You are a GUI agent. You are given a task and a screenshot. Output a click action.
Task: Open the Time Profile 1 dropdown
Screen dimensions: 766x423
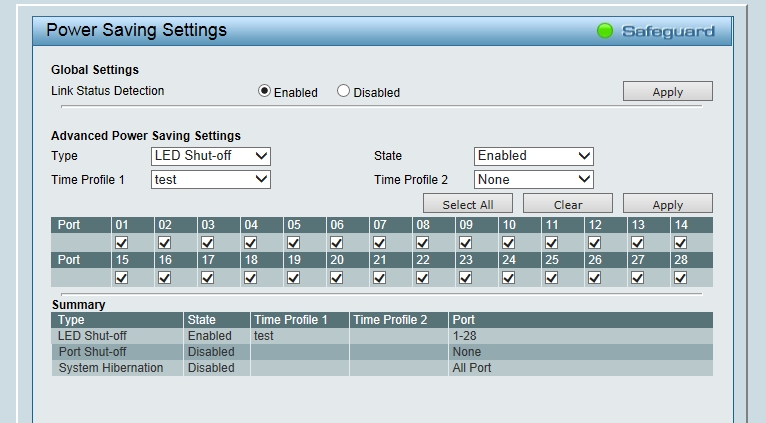click(211, 180)
